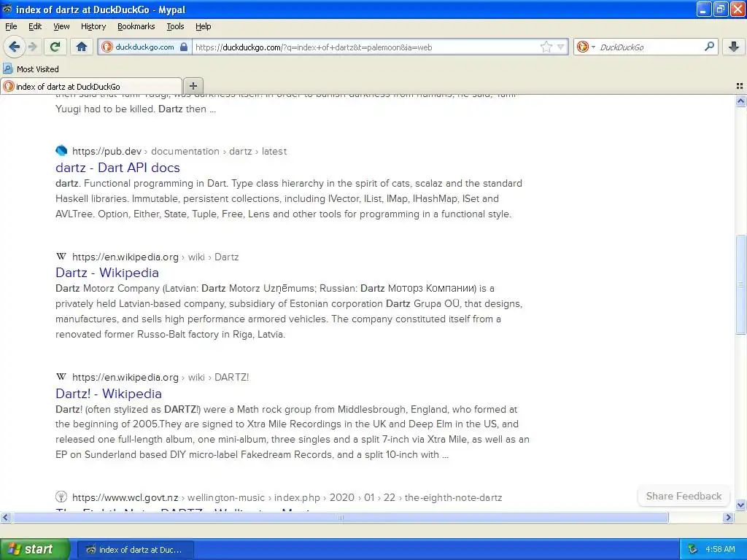Click the pub.dev result URL breadcrumb
The width and height of the screenshot is (747, 560).
click(x=179, y=152)
